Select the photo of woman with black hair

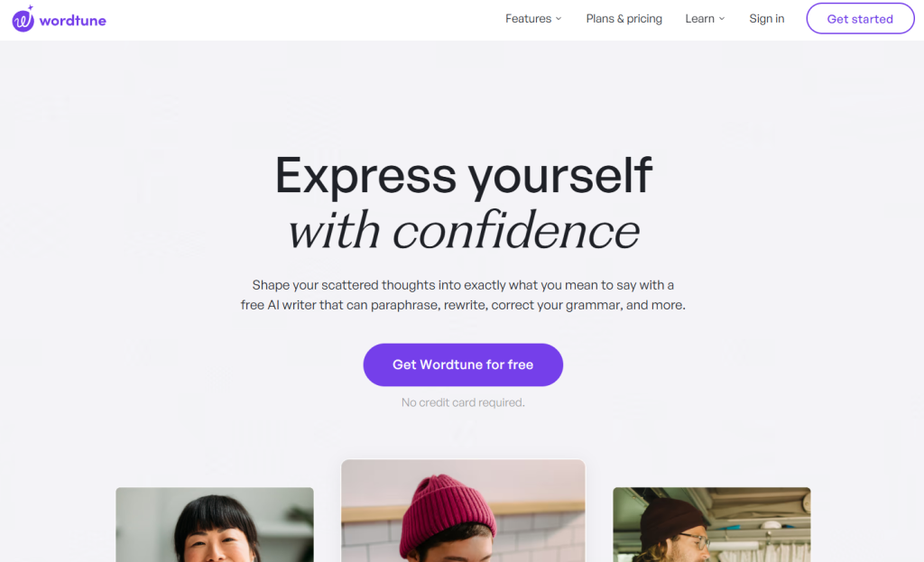pos(215,524)
